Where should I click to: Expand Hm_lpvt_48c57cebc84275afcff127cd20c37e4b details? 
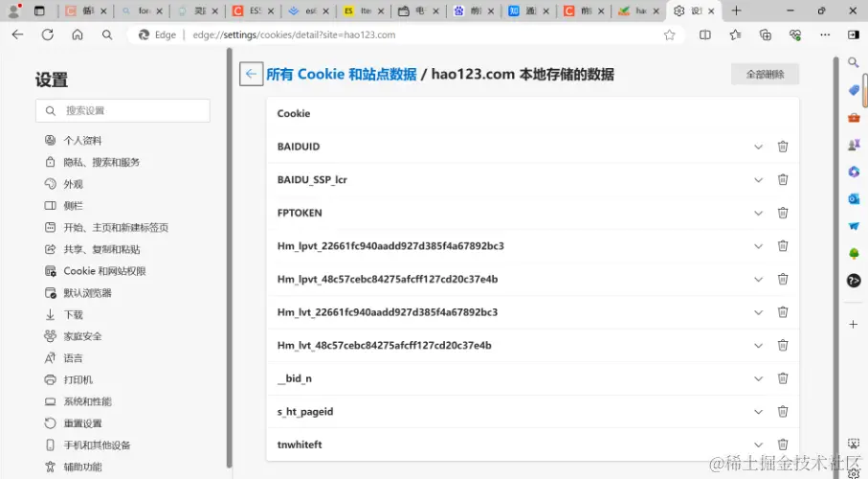(x=758, y=280)
